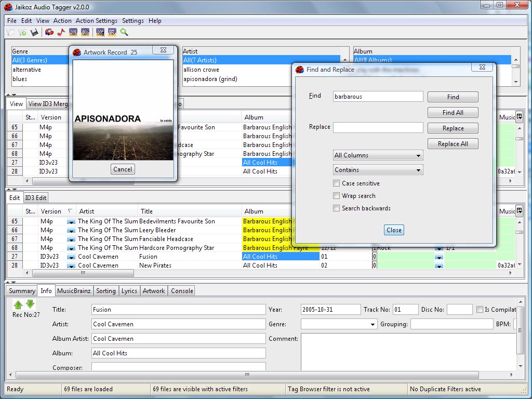Click the floppy disk save icon
The width and height of the screenshot is (532, 399).
click(x=34, y=32)
